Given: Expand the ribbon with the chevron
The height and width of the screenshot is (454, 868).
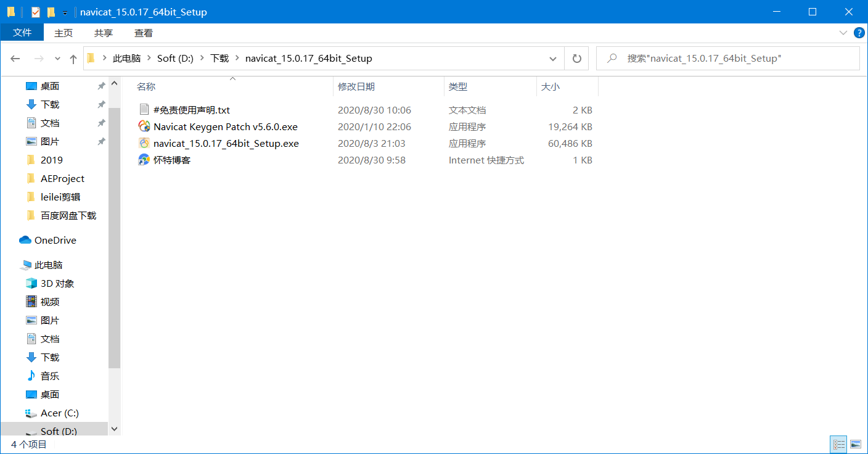Looking at the screenshot, I should point(843,33).
